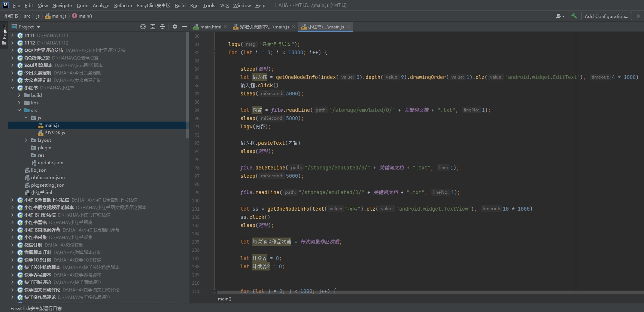Screen dimensions: 644x312
Task: Click the main() breadcrumb in navigation bar
Action: coord(82,16)
